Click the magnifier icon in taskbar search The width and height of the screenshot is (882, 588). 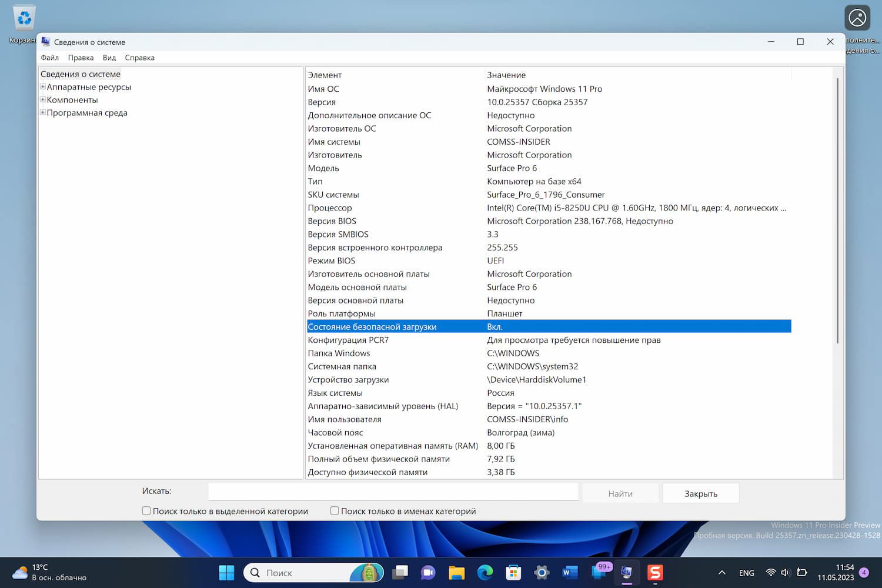pyautogui.click(x=255, y=573)
